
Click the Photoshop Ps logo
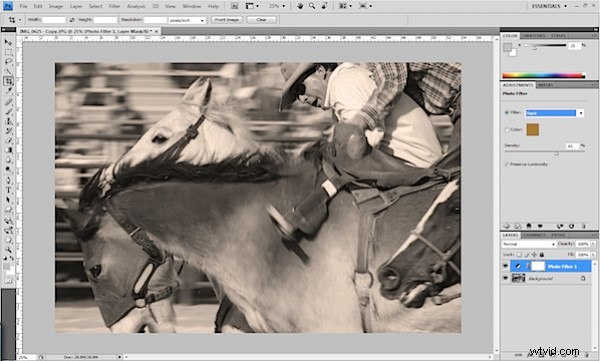coord(8,6)
